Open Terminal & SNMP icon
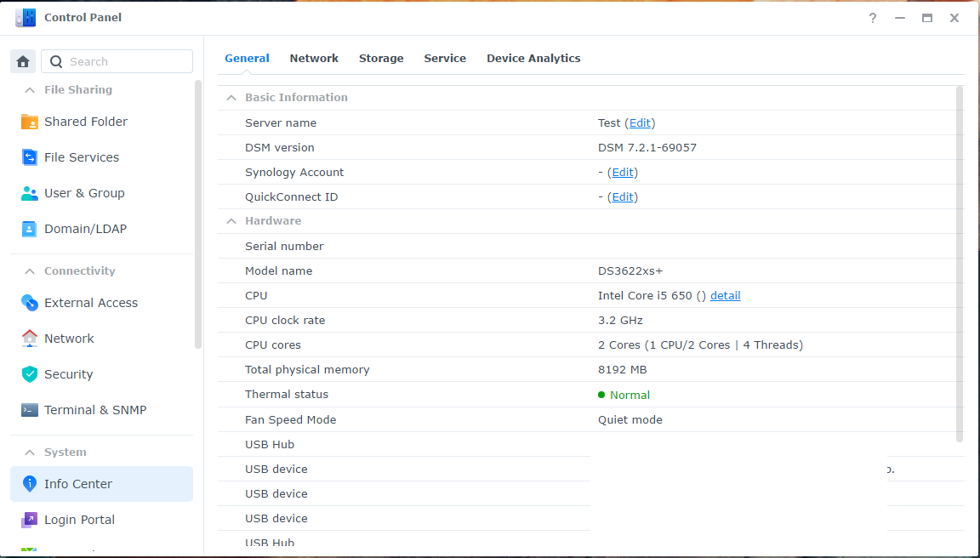Viewport: 980px width, 558px height. [30, 410]
